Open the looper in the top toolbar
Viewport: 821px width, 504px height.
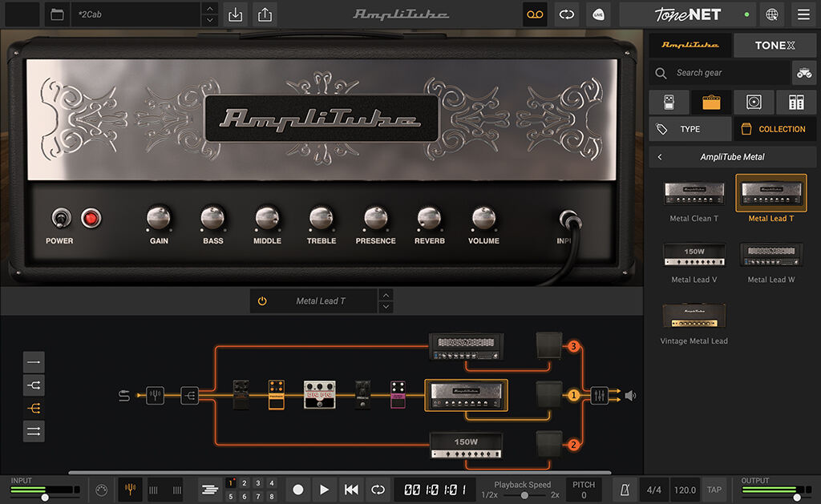tap(535, 14)
